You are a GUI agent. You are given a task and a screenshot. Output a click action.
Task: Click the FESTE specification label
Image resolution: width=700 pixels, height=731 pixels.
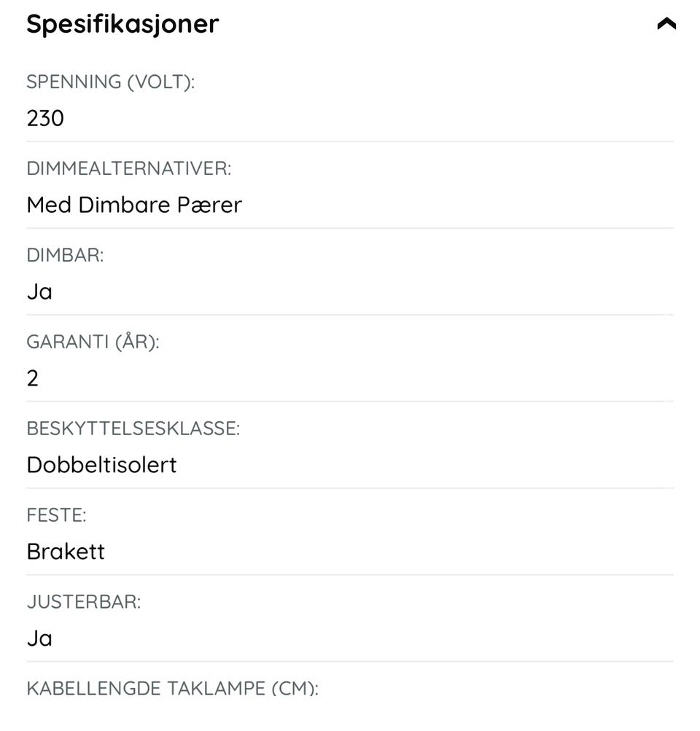(57, 515)
